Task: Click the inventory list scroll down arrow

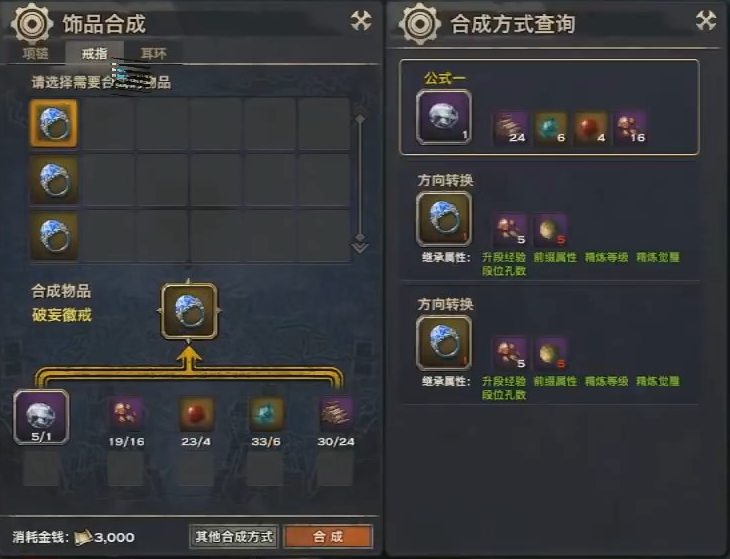Action: click(360, 244)
